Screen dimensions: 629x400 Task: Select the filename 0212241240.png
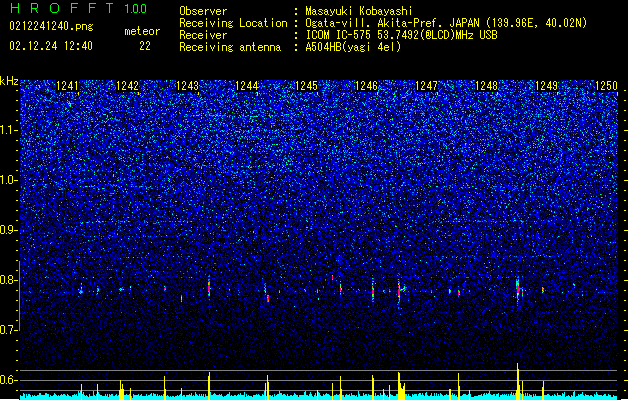pyautogui.click(x=51, y=26)
